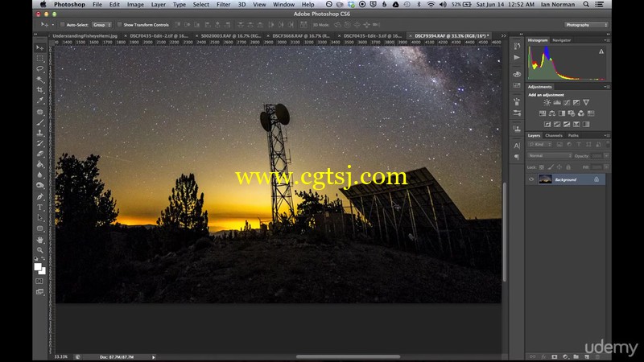Open the Fill slider dropdown arrow

pyautogui.click(x=607, y=167)
